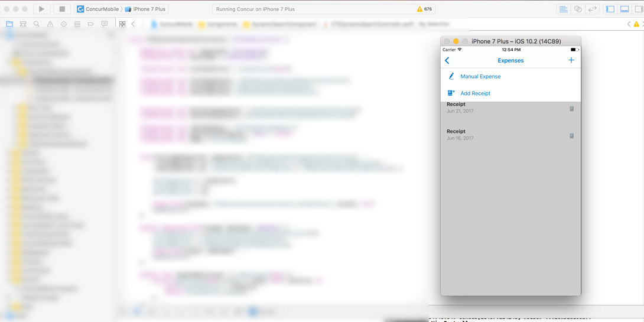Click the 12:54 PM simulator status bar

tap(511, 50)
